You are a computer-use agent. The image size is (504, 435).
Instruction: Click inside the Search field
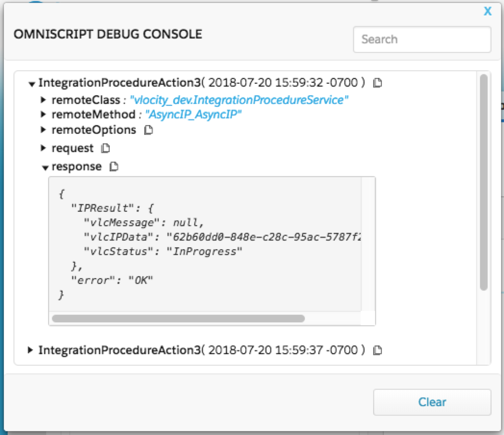point(422,39)
